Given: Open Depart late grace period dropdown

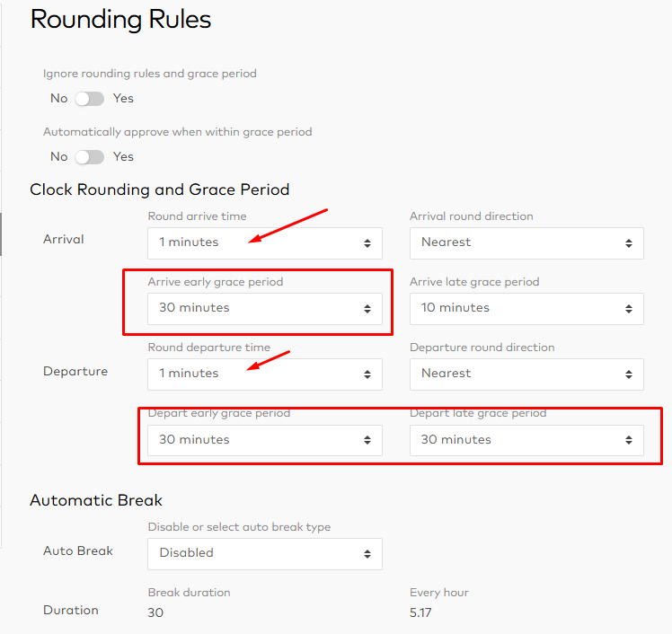Looking at the screenshot, I should coord(526,440).
